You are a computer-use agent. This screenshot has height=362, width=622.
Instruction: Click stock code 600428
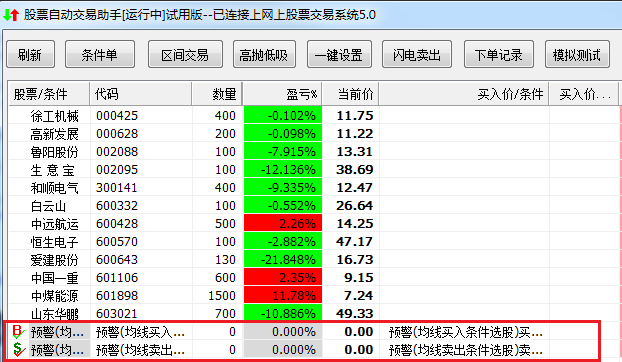click(117, 224)
